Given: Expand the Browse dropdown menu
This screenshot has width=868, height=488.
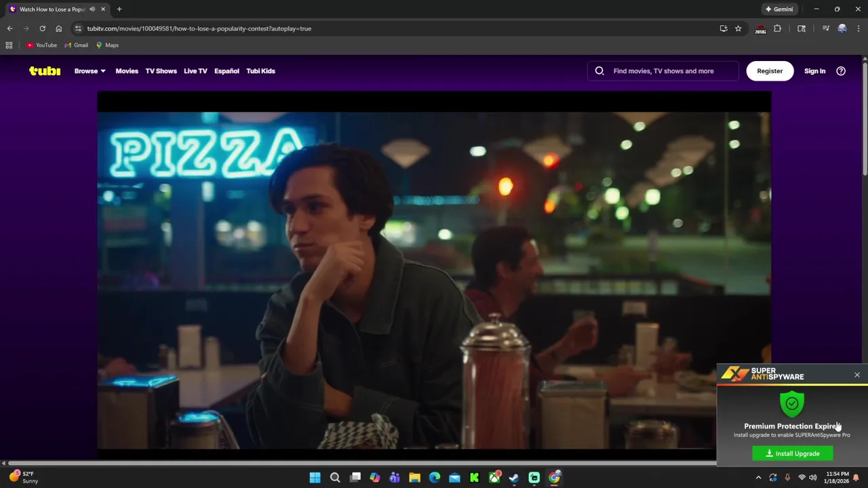Looking at the screenshot, I should pyautogui.click(x=90, y=70).
